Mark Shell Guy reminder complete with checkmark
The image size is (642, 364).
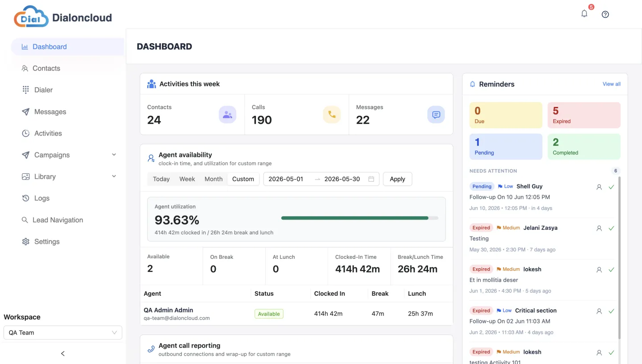(611, 187)
